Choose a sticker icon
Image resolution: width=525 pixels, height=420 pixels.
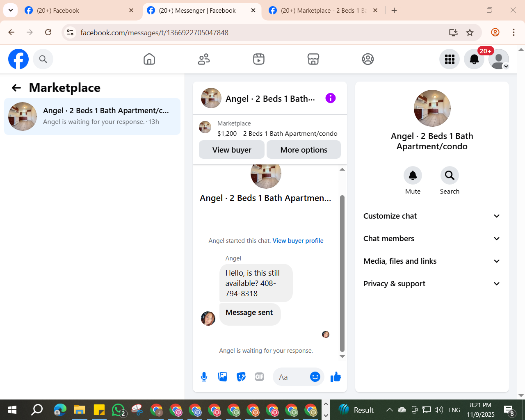[x=241, y=377]
